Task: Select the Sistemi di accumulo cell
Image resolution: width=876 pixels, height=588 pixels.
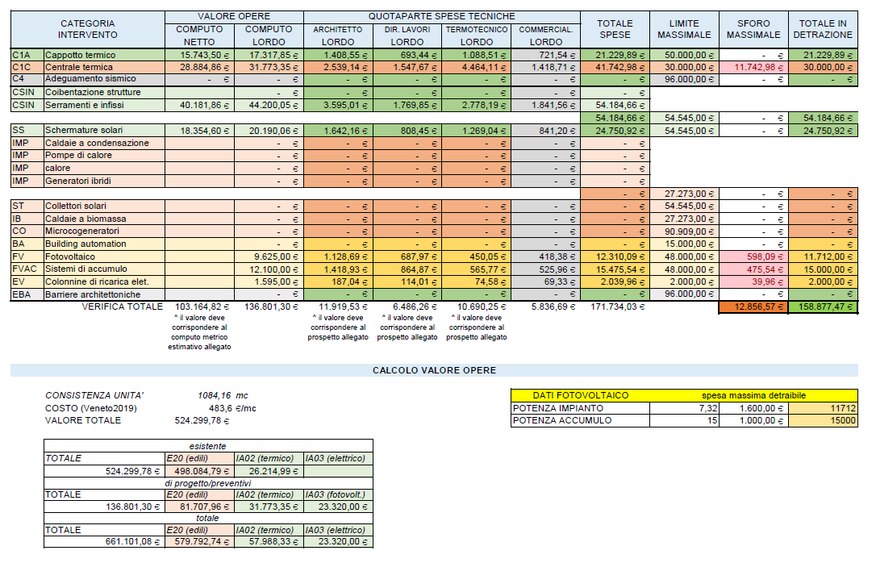Action: coord(105,269)
